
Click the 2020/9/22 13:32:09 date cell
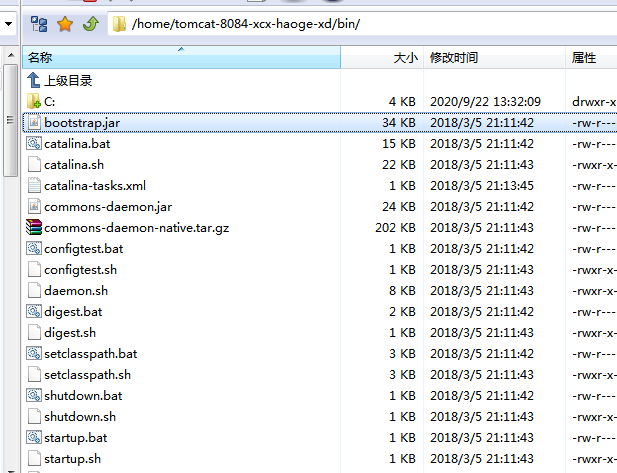486,102
